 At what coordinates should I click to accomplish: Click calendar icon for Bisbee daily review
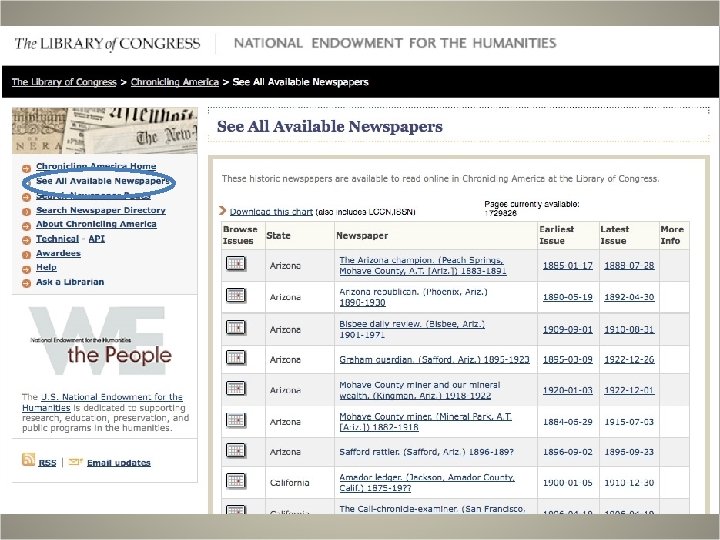pos(236,327)
